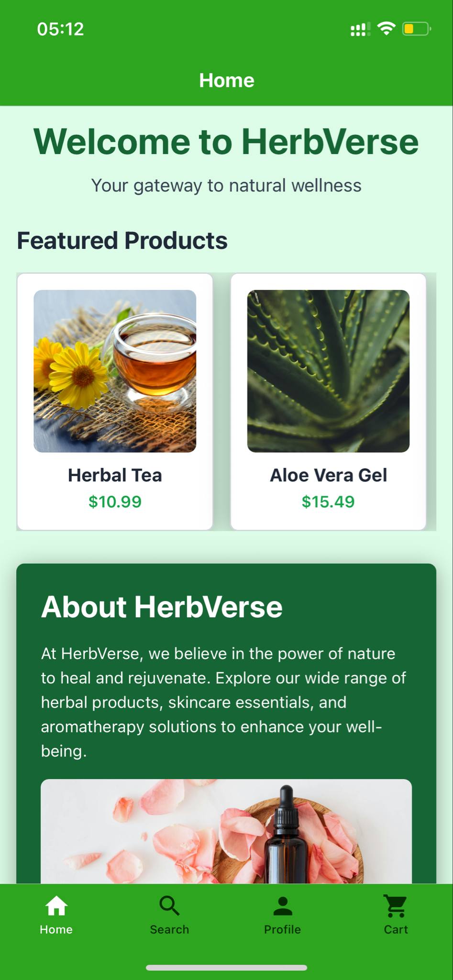The height and width of the screenshot is (980, 453).
Task: Open Profile via person icon
Action: (283, 906)
